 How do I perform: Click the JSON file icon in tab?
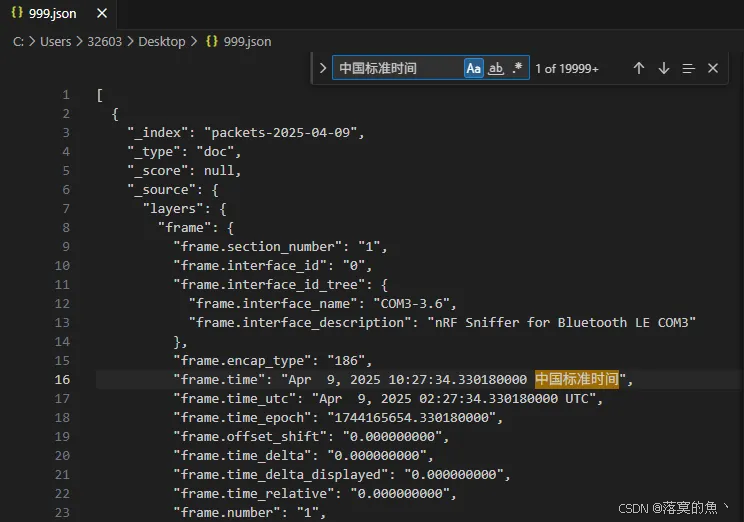[17, 13]
